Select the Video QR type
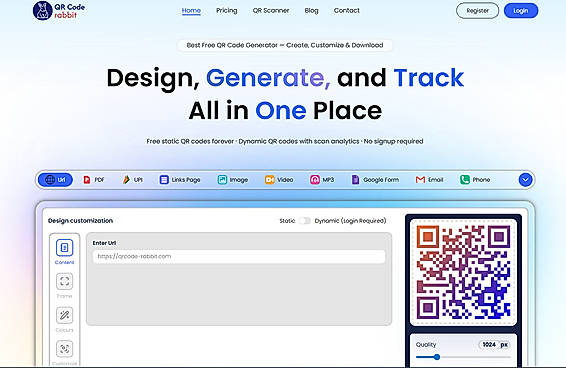This screenshot has height=368, width=566. [279, 179]
